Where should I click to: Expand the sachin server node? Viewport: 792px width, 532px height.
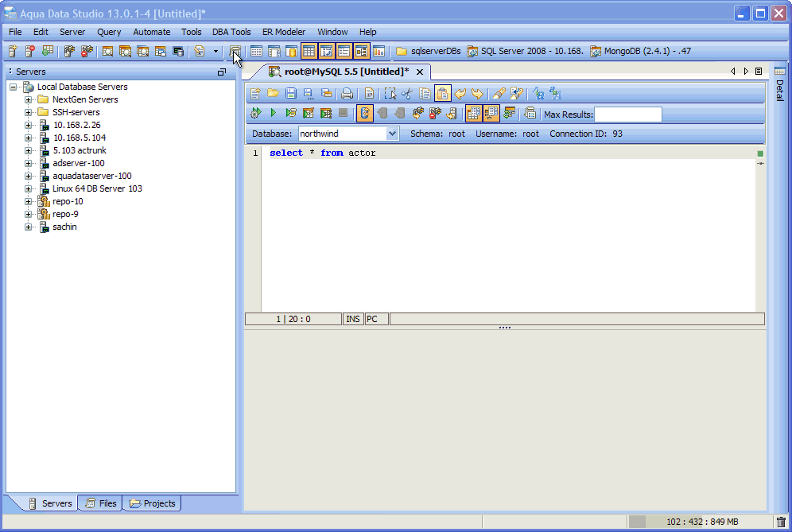click(29, 227)
